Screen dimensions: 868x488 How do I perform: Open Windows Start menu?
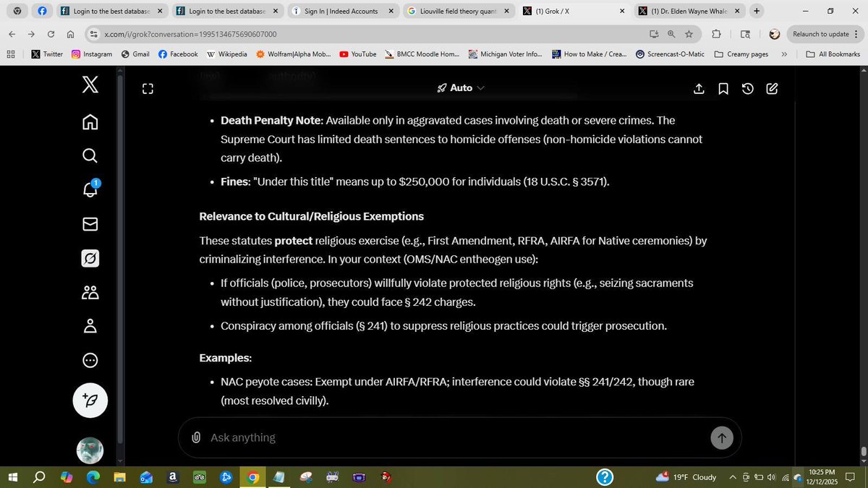[12, 477]
